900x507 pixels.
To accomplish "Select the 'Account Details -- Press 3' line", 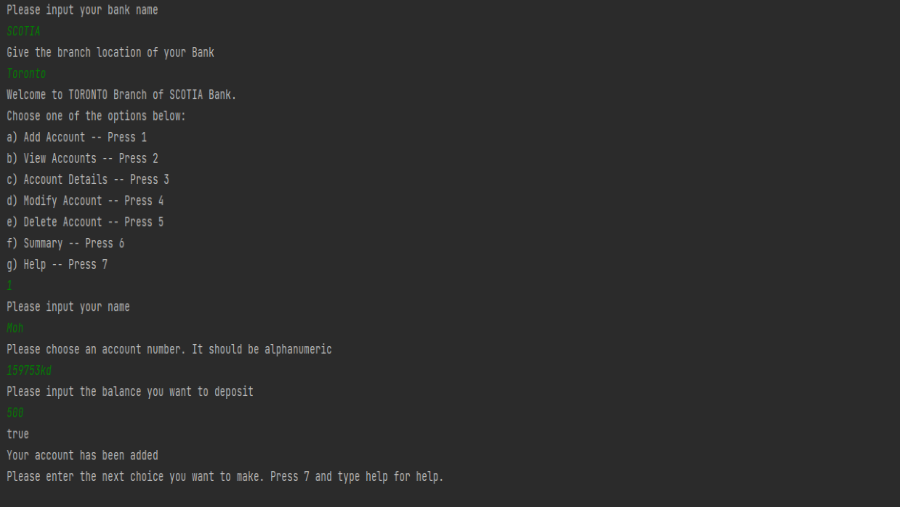I will [88, 180].
